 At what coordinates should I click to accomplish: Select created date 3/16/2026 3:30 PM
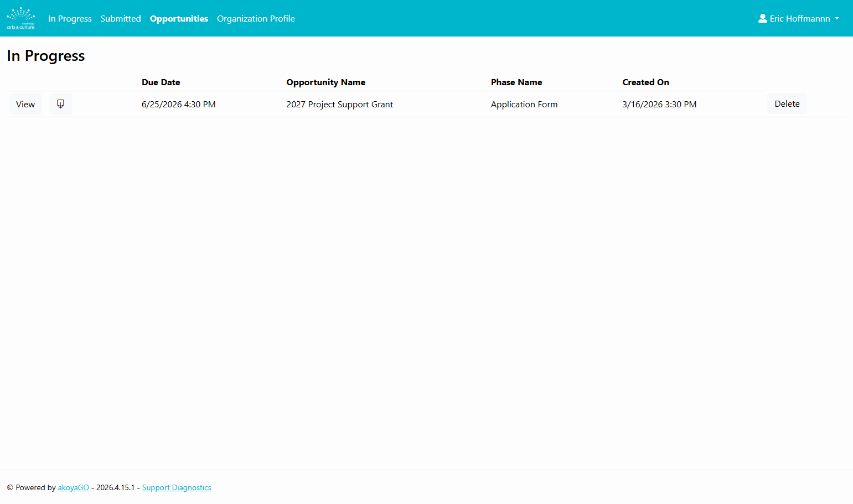coord(659,104)
